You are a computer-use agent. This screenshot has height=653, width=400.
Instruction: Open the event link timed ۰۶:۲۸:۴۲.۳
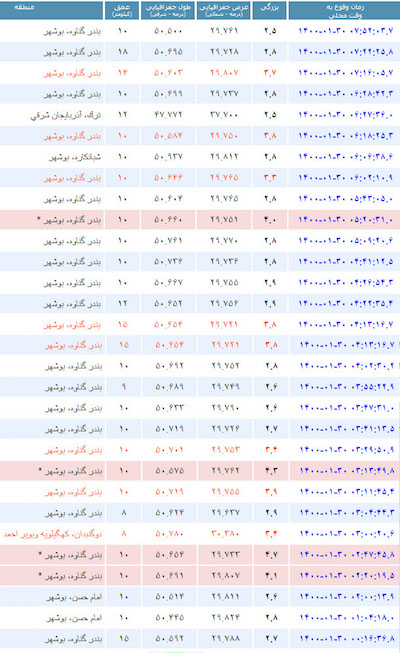pos(346,94)
